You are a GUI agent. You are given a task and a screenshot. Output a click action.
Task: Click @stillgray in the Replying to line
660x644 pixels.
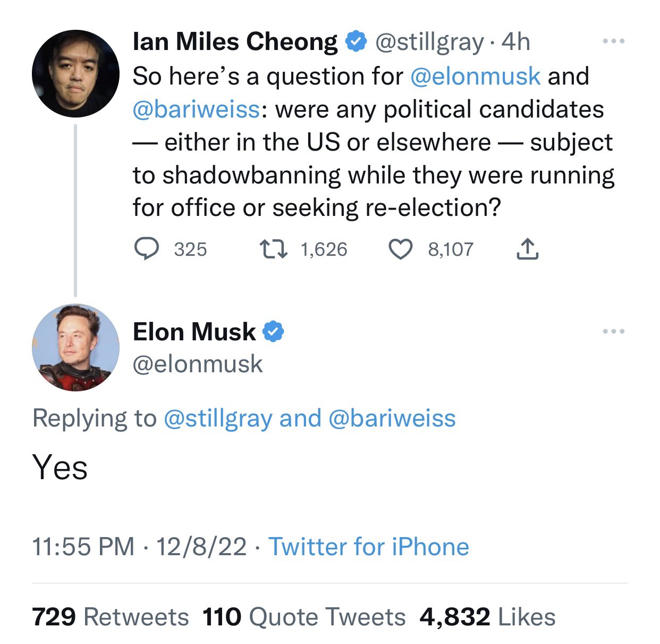(x=218, y=418)
